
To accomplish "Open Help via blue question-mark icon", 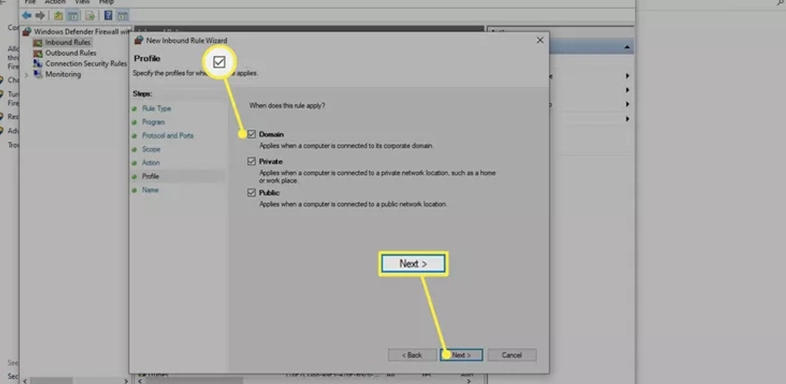I will (x=108, y=16).
